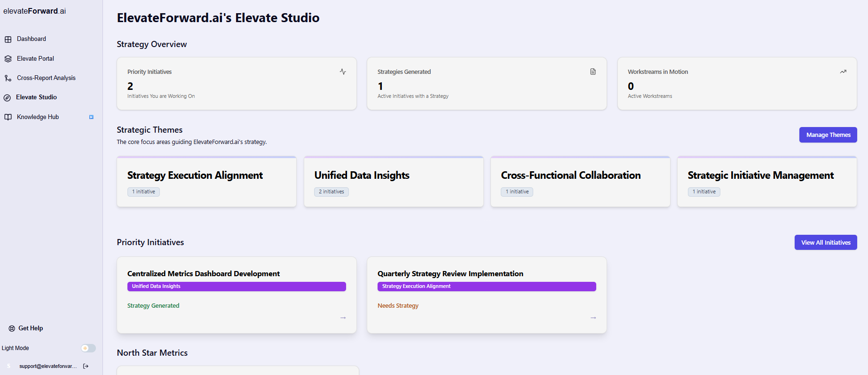Open Dashboard from the sidebar

click(x=32, y=39)
